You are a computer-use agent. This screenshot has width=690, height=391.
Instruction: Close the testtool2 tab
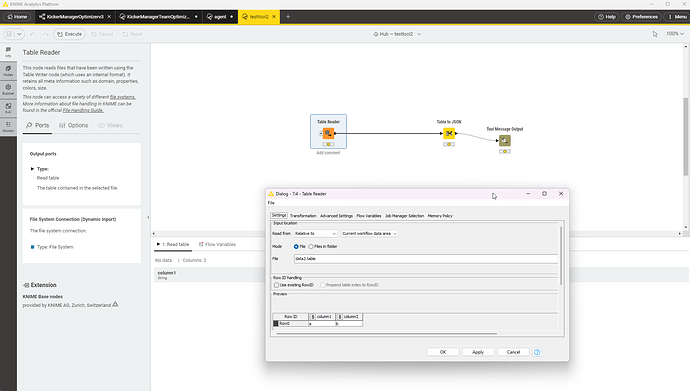pyautogui.click(x=274, y=17)
